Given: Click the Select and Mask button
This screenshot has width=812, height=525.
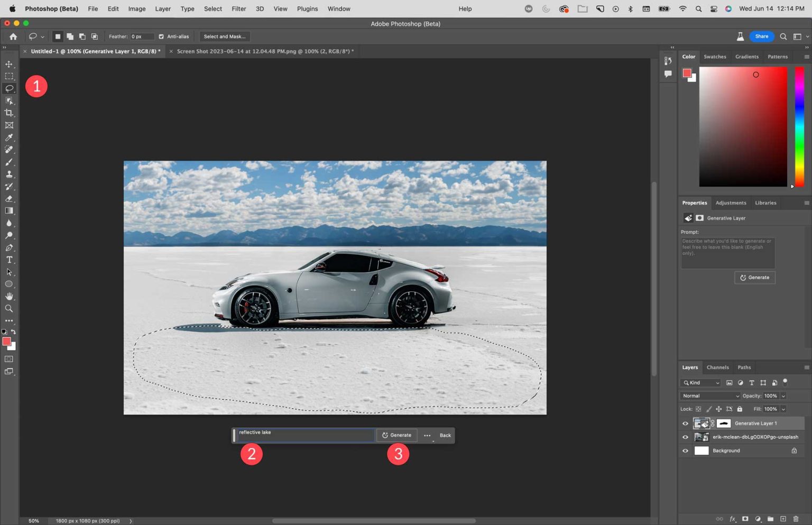Looking at the screenshot, I should click(x=225, y=36).
